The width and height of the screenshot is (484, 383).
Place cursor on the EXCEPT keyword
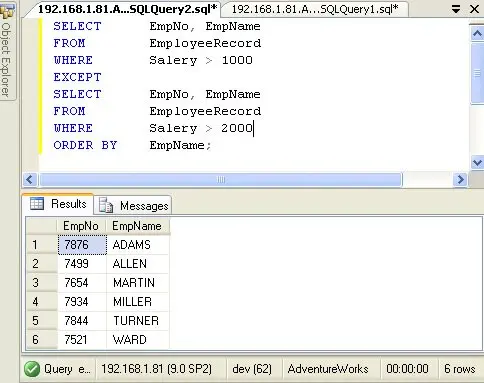pyautogui.click(x=77, y=77)
